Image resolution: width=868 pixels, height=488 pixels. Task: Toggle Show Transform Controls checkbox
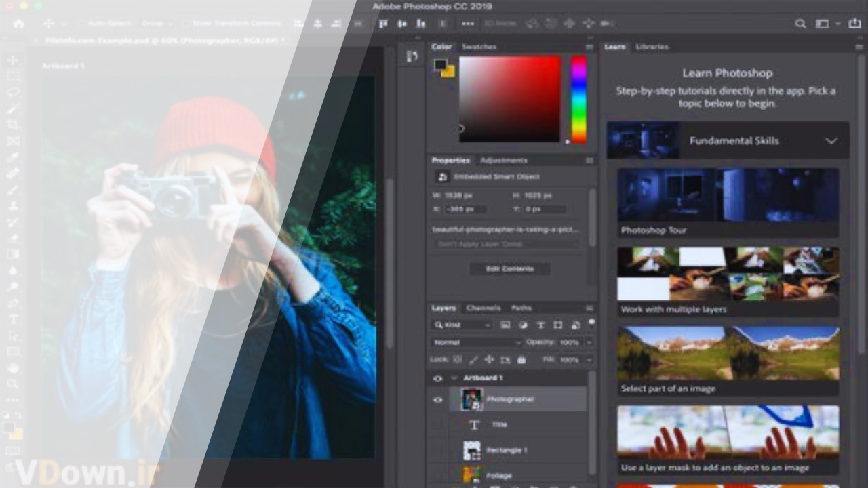(x=186, y=24)
